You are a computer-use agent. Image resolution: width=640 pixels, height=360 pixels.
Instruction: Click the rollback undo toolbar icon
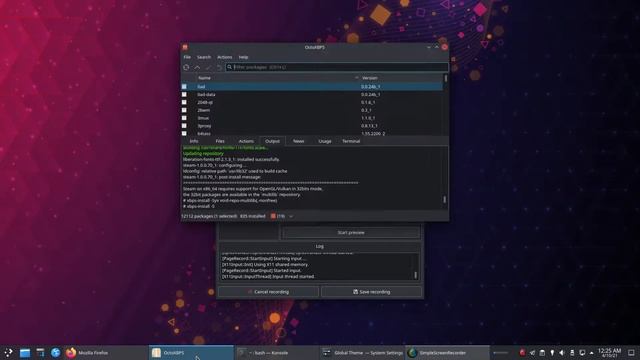[219, 67]
